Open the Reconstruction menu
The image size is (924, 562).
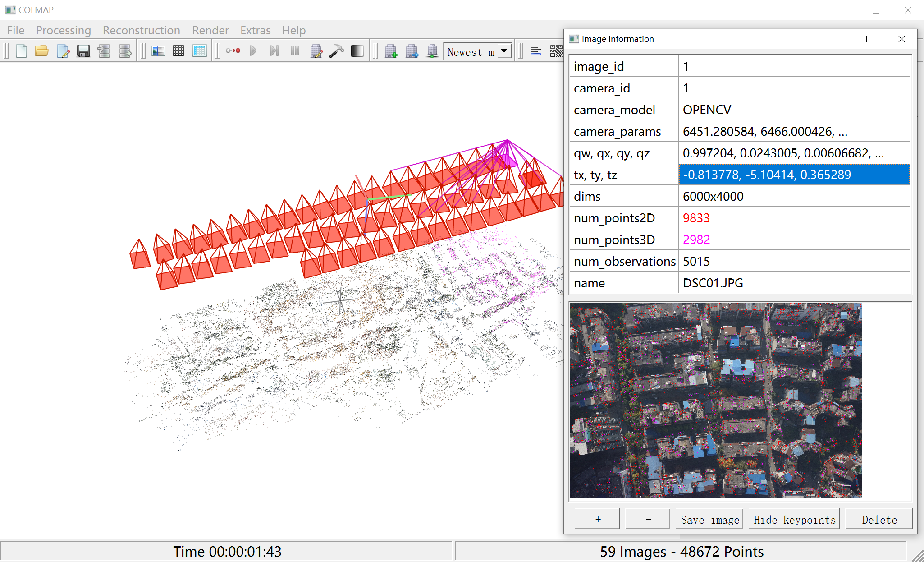coord(141,30)
